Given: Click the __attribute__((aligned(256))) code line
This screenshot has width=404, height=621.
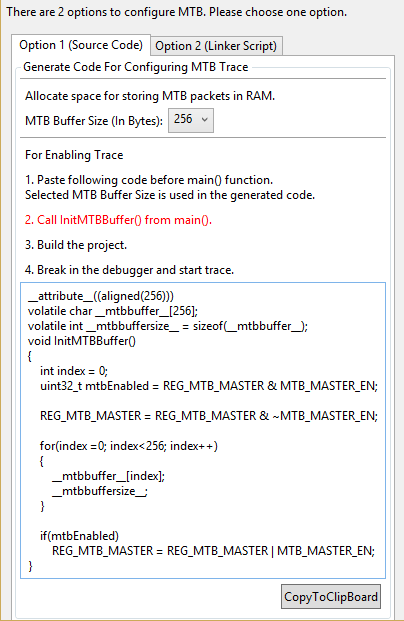Looking at the screenshot, I should pos(101,296).
